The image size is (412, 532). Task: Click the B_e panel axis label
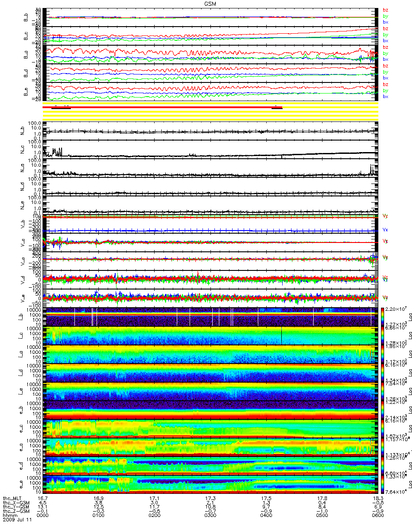[25, 92]
